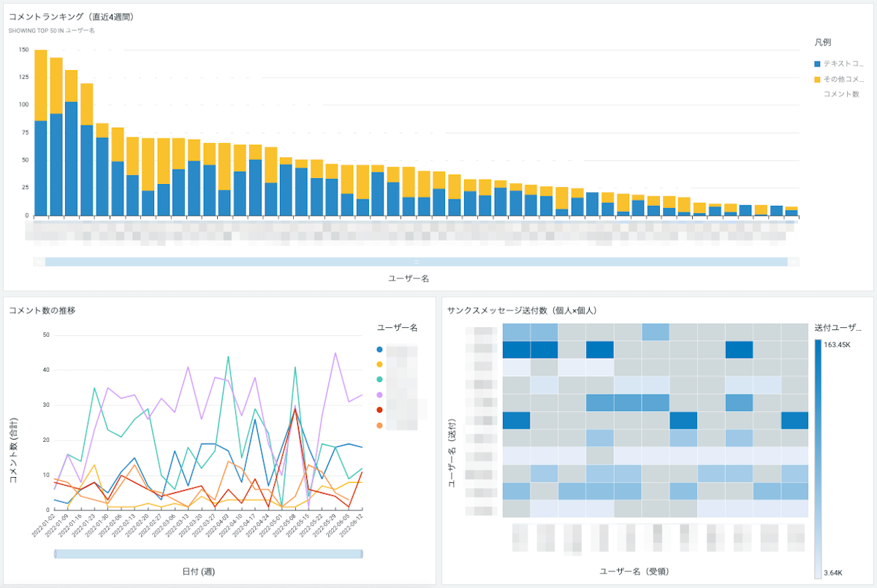Click the teal dot in line chart legend
877x588 pixels.
379,379
